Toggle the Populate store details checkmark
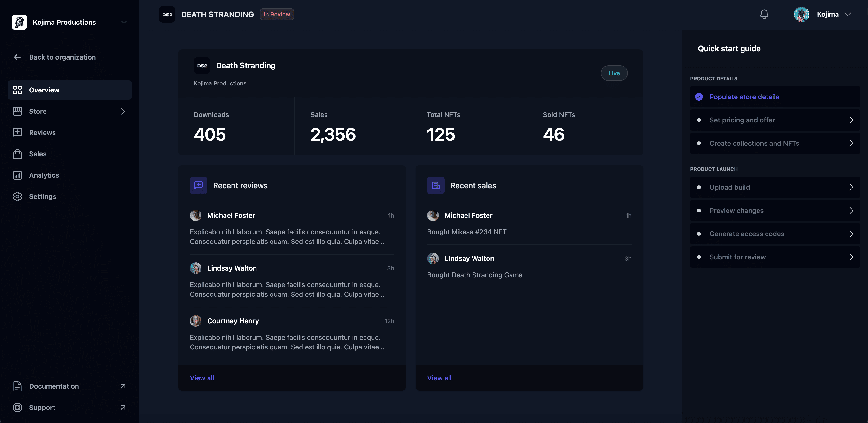 point(699,97)
